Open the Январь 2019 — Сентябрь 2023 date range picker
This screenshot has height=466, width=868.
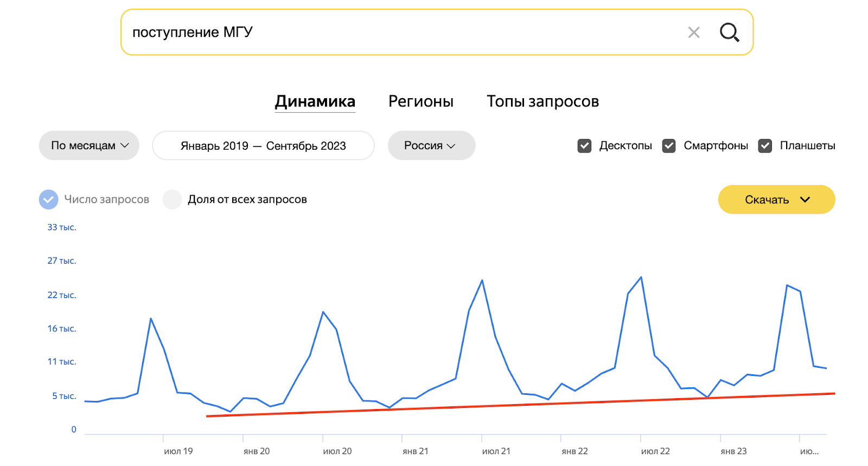pyautogui.click(x=263, y=145)
